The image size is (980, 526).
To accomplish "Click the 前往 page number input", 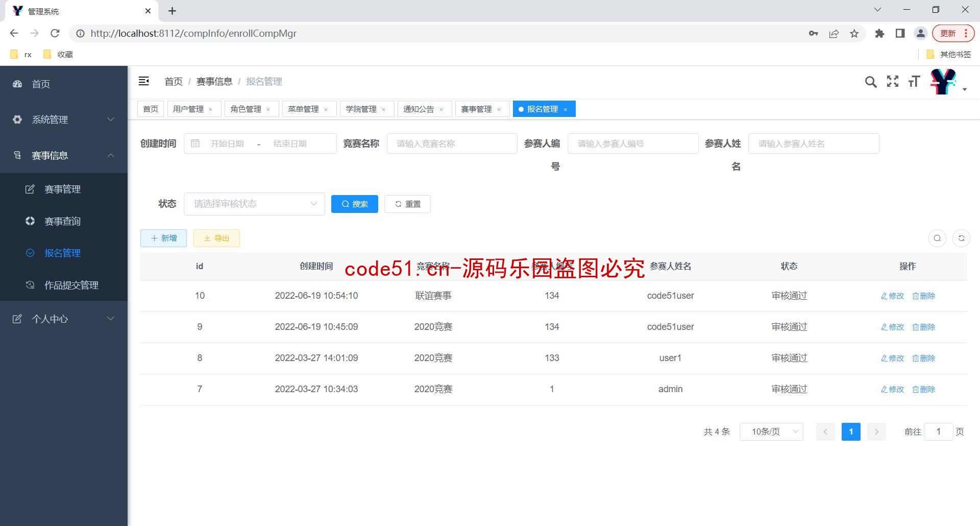I will tap(938, 432).
